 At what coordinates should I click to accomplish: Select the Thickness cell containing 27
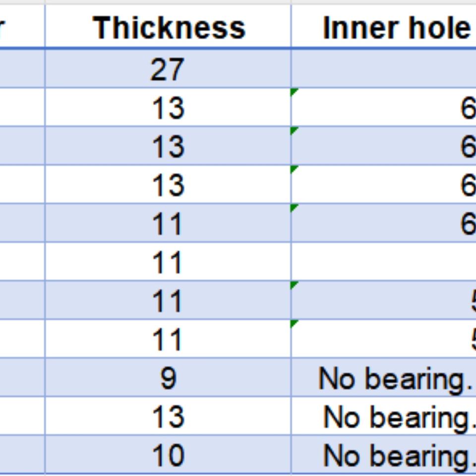pos(168,69)
